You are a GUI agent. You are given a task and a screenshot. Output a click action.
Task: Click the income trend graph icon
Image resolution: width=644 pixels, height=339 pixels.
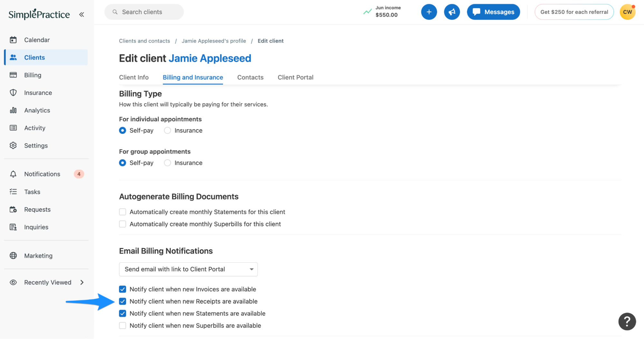click(367, 12)
